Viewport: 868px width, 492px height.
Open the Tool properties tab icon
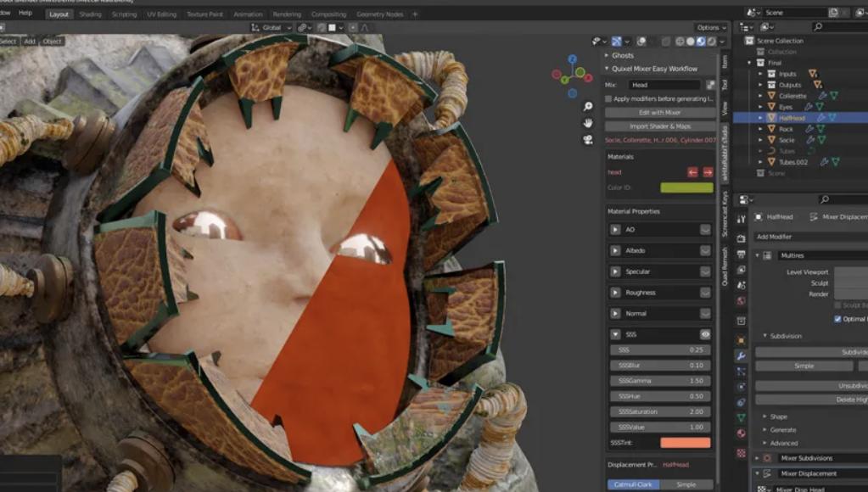tap(742, 219)
